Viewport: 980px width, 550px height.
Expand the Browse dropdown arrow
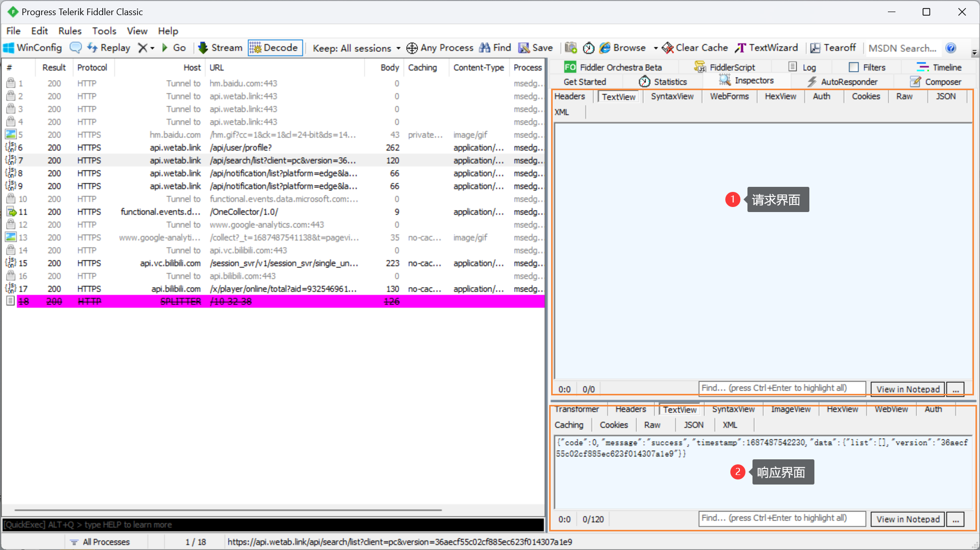(655, 48)
